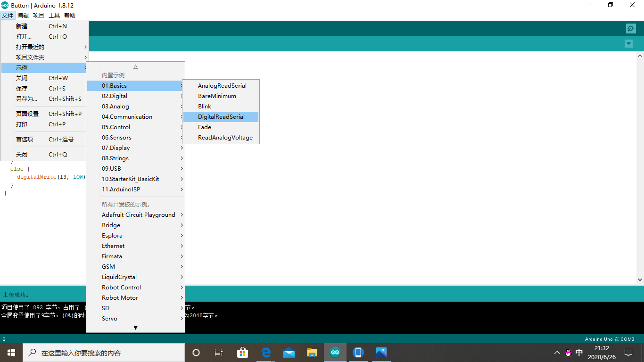The image size is (644, 362).
Task: Expand the 项目文件夹 submenu
Action: [x=45, y=58]
